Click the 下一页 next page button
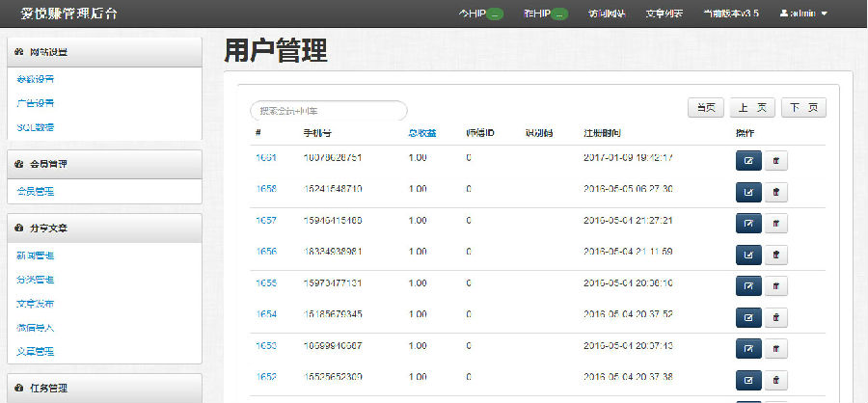Screen dimensions: 868x403 [803, 108]
